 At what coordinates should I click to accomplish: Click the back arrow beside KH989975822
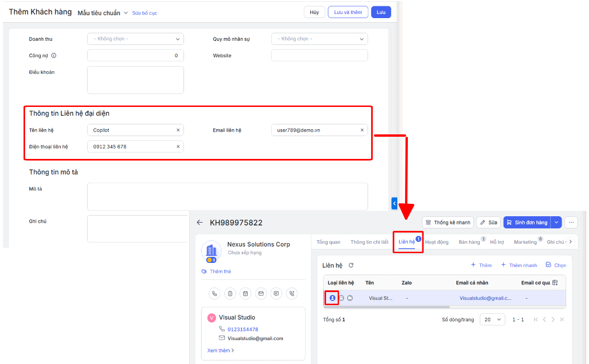click(x=199, y=223)
